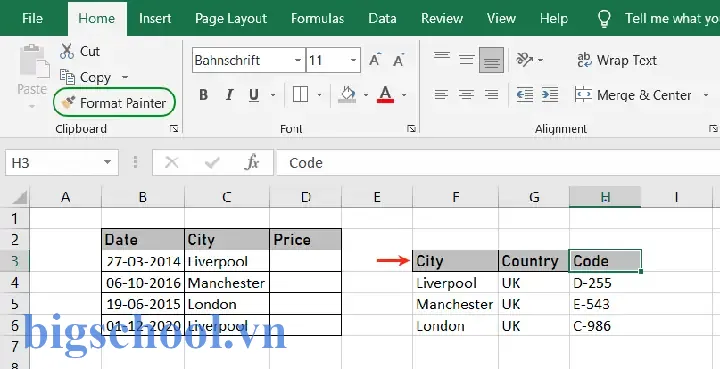Select the Country header cell
720x369 pixels.
[534, 261]
